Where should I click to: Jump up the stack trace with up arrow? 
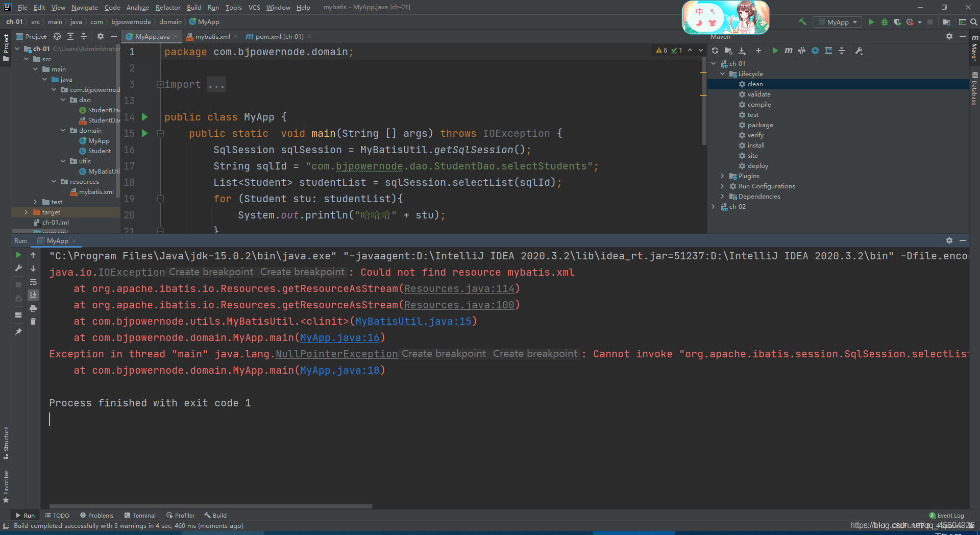[x=33, y=255]
